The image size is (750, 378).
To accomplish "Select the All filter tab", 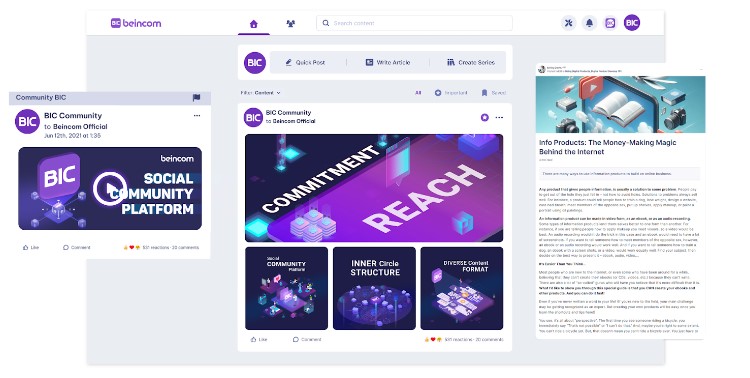I will (418, 93).
